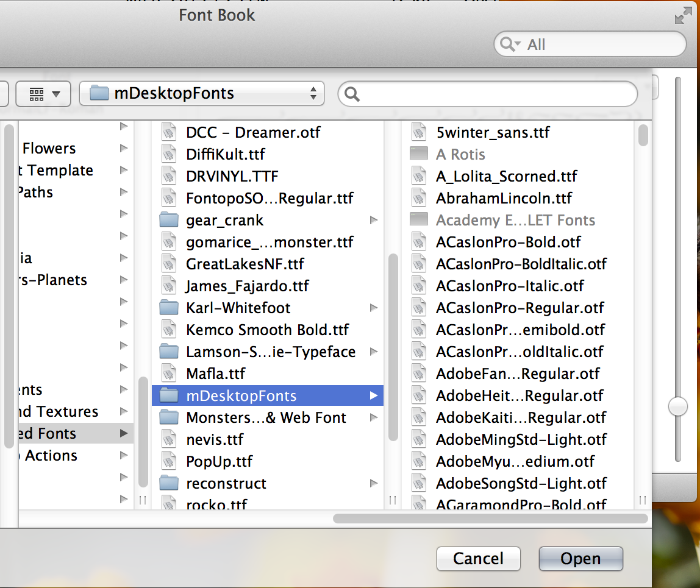Click the Font Book size slider knob
Image resolution: width=700 pixels, height=588 pixels.
(677, 406)
